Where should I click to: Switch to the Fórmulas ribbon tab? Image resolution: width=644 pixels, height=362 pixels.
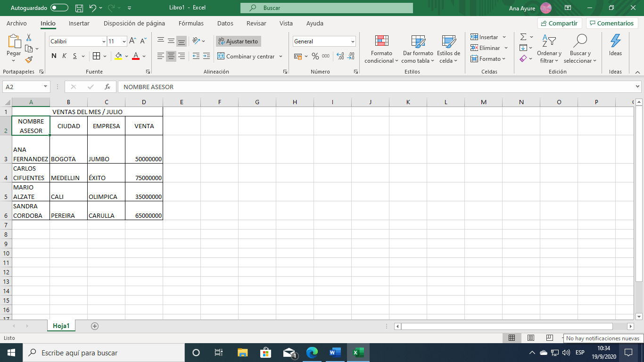192,23
